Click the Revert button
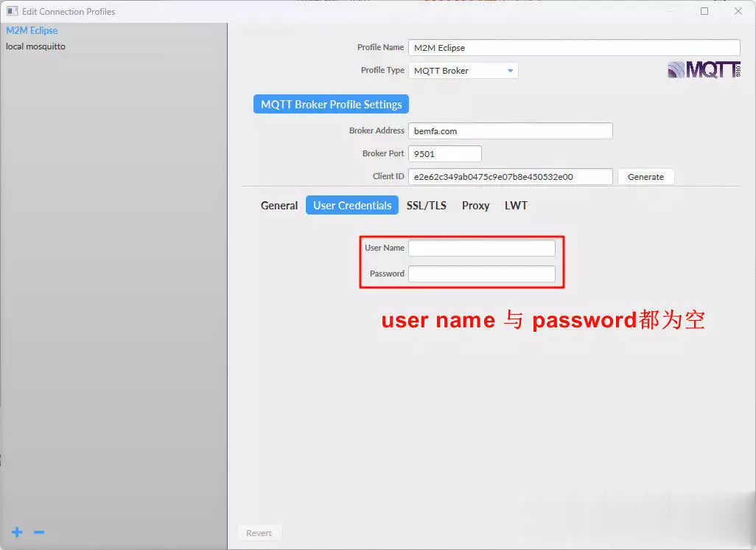The height and width of the screenshot is (550, 756). [x=259, y=533]
